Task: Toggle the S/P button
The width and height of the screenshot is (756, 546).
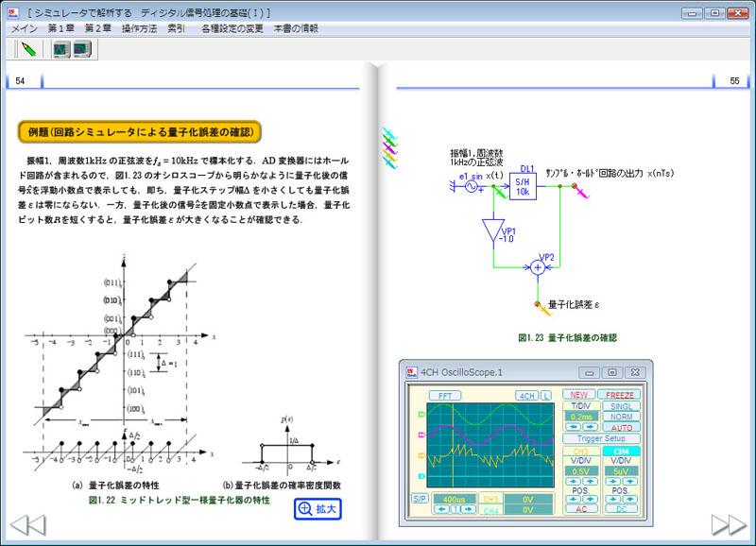Action: [x=420, y=498]
